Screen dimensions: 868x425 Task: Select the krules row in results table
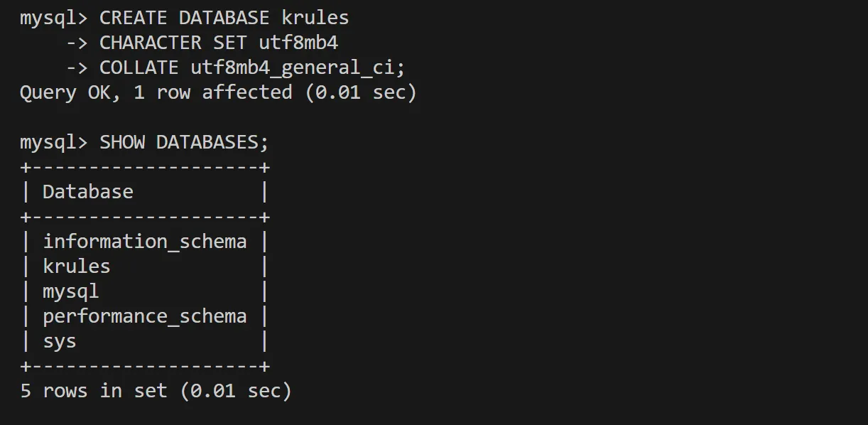tap(77, 267)
